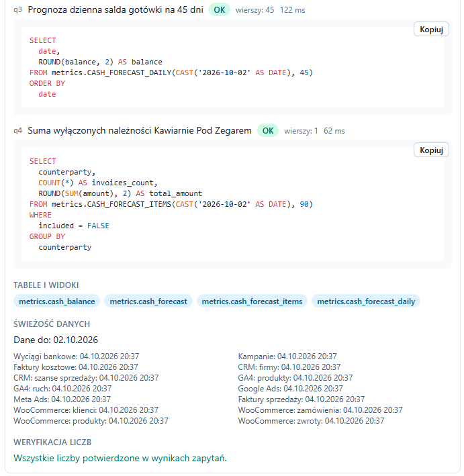Copy the q4 excluded receivables query

[431, 150]
